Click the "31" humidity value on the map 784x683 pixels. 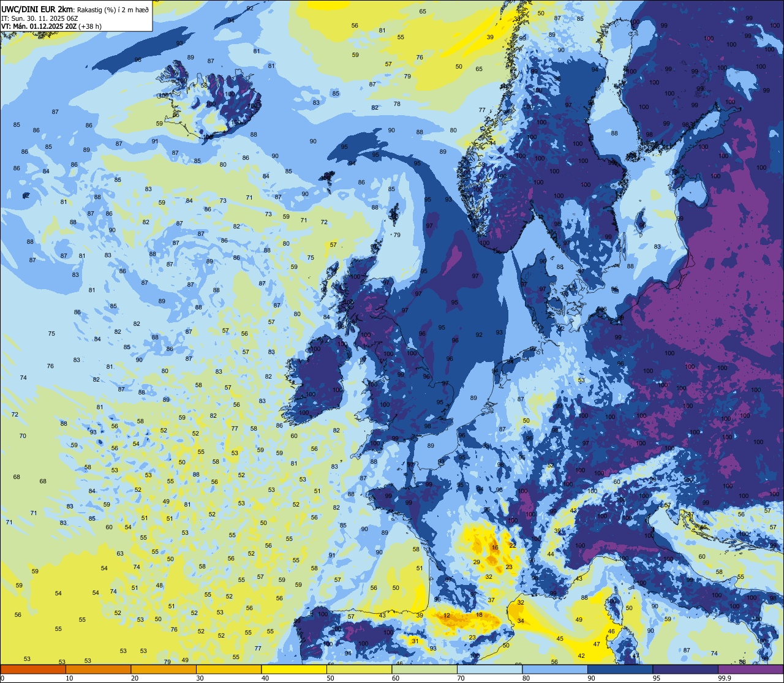coord(415,641)
